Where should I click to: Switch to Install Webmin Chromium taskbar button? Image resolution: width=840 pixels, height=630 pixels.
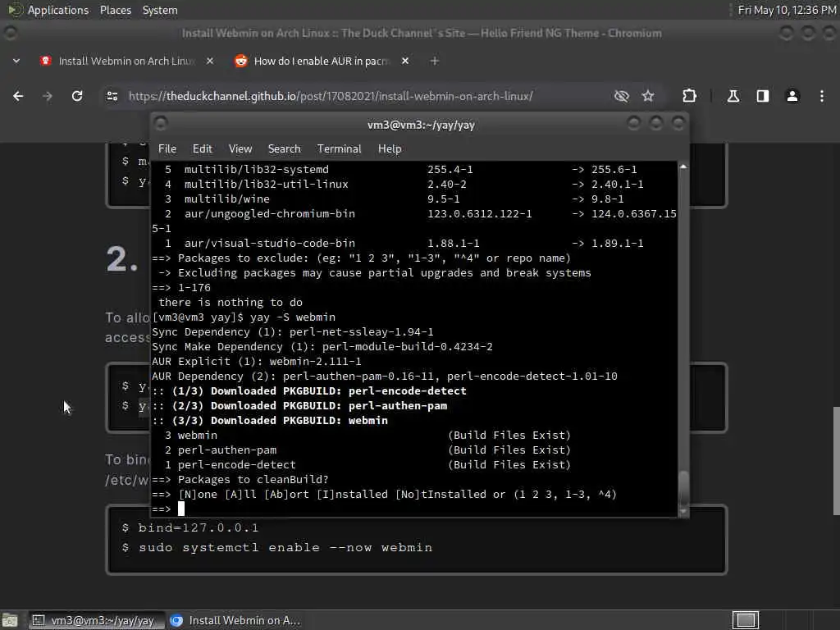tap(235, 620)
